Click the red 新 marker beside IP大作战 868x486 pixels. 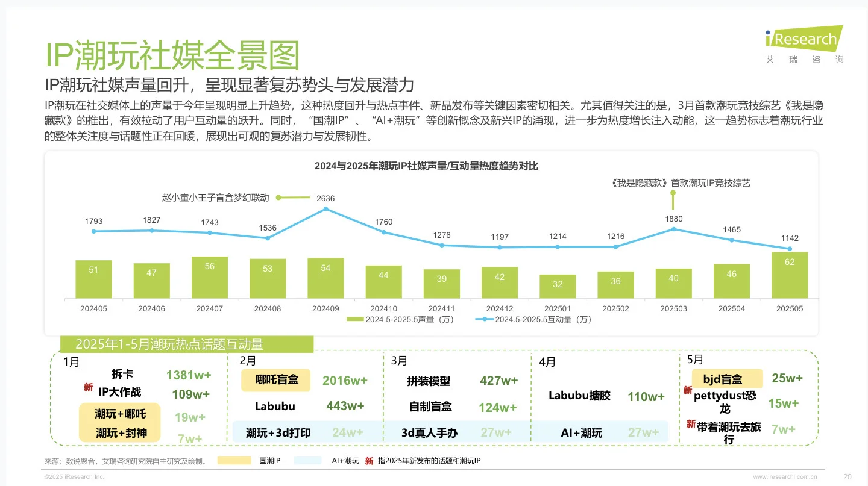coord(88,388)
